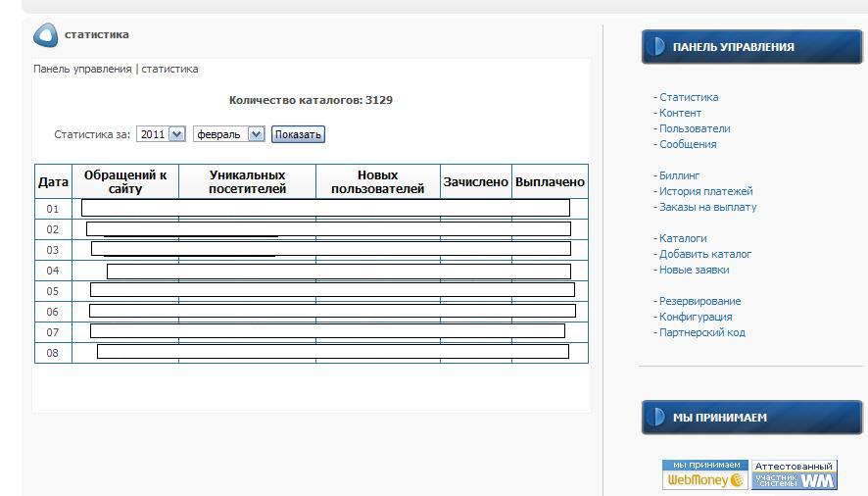Image resolution: width=868 pixels, height=496 pixels.
Task: Select date cell 02
Action: [x=53, y=229]
